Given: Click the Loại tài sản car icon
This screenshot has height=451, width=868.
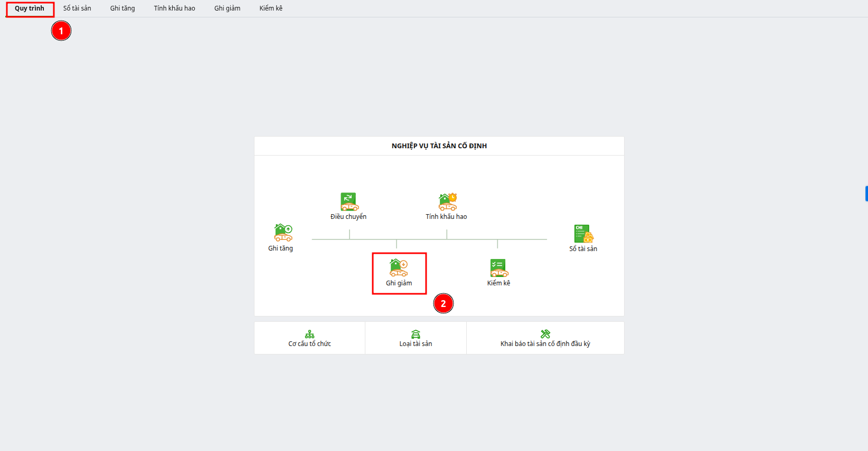Looking at the screenshot, I should click(x=416, y=334).
